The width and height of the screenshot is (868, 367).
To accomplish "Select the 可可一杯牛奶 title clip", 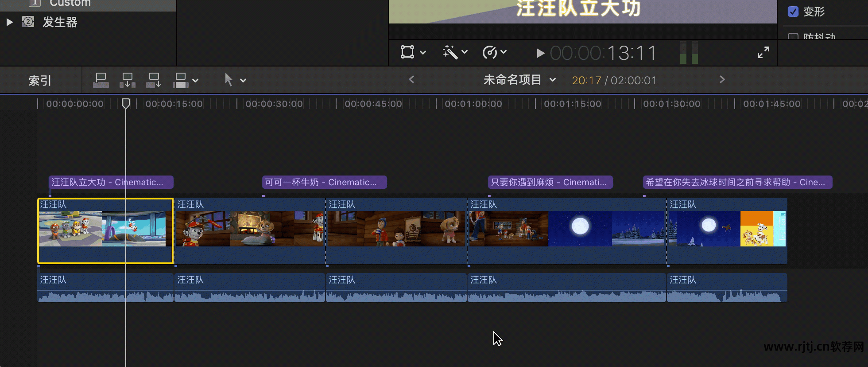I will point(325,182).
